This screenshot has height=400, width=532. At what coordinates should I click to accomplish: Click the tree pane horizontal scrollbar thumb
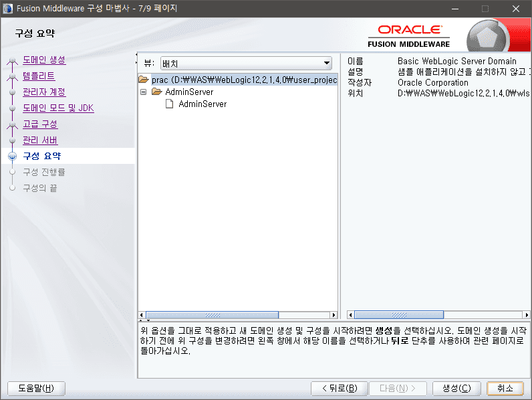click(213, 315)
